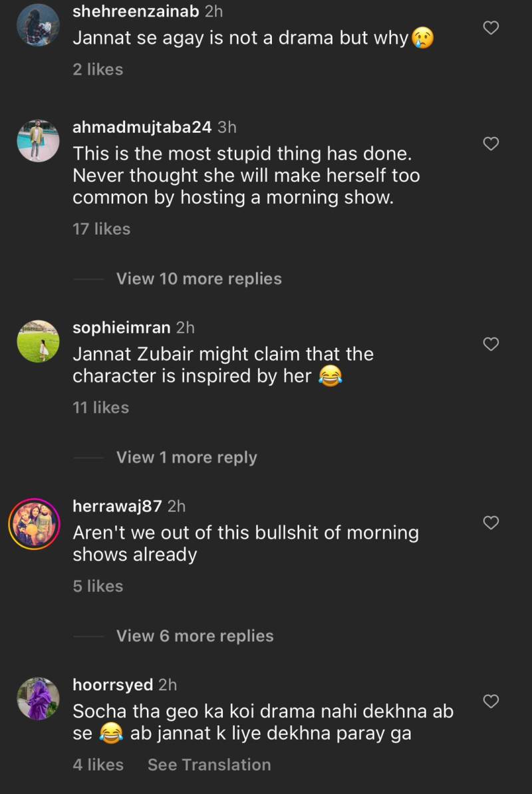
Task: Visit the sophieimran username link
Action: point(122,327)
